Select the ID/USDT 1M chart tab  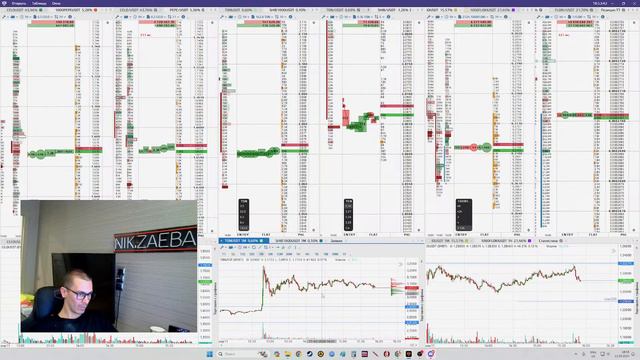[x=449, y=241]
